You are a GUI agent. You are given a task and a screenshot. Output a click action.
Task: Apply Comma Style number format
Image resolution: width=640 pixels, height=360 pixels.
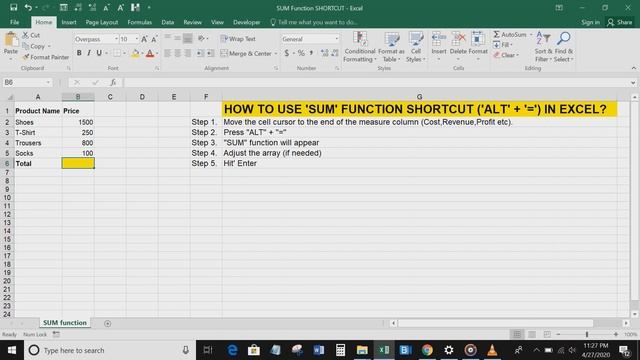[311, 53]
